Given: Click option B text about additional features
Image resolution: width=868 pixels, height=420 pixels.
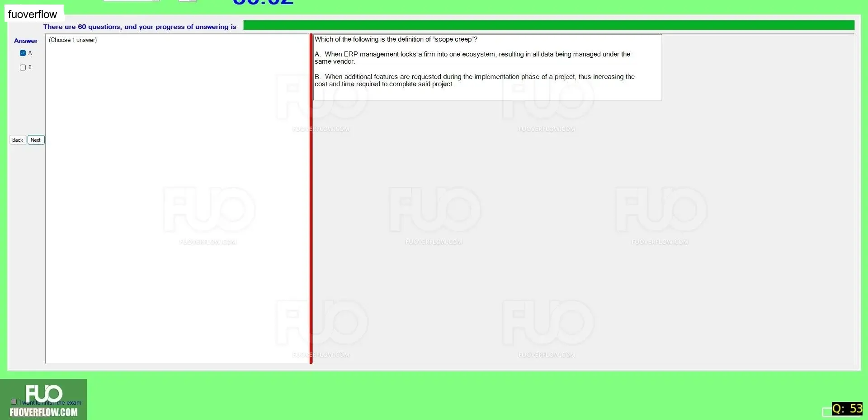Looking at the screenshot, I should pyautogui.click(x=475, y=80).
